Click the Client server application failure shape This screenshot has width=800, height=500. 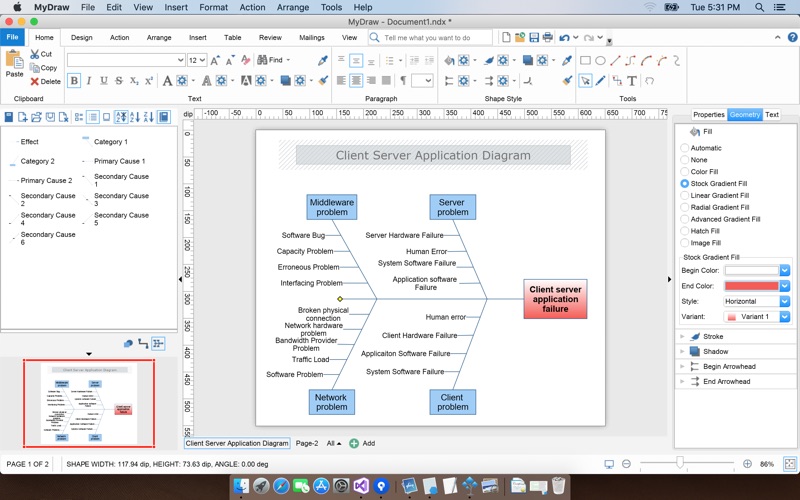tap(555, 299)
